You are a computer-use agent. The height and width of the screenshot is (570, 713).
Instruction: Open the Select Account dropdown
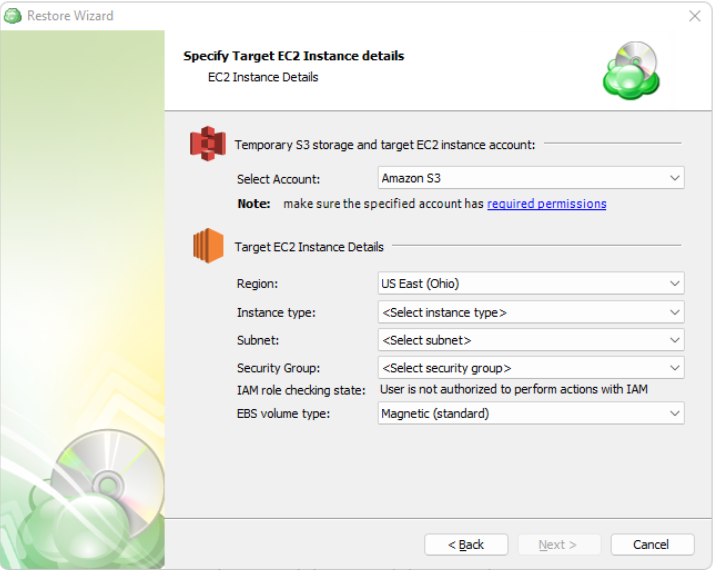(531, 178)
